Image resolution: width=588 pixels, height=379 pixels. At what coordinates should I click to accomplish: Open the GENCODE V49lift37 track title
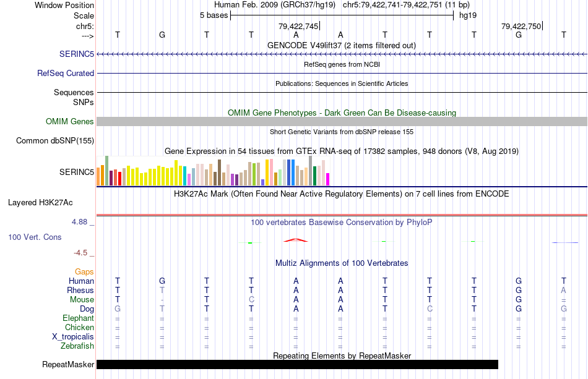coord(342,45)
